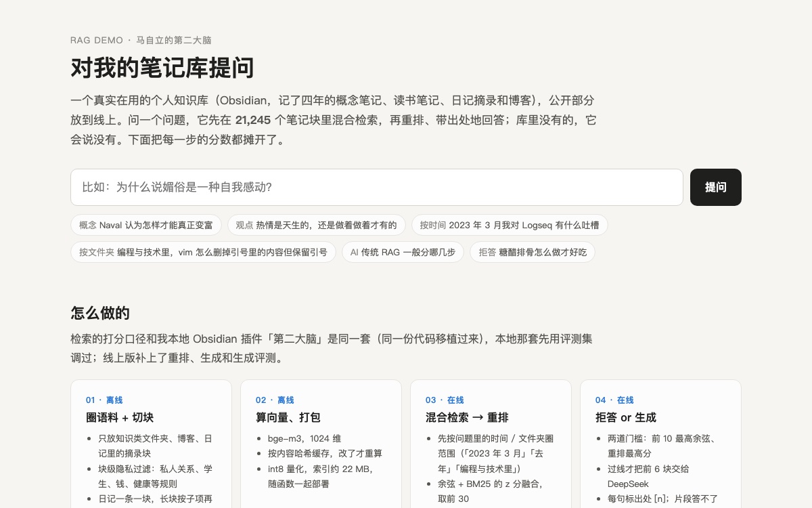Click the bge-m3，1024 维 bullet
The width and height of the screenshot is (812, 508).
[x=304, y=438]
